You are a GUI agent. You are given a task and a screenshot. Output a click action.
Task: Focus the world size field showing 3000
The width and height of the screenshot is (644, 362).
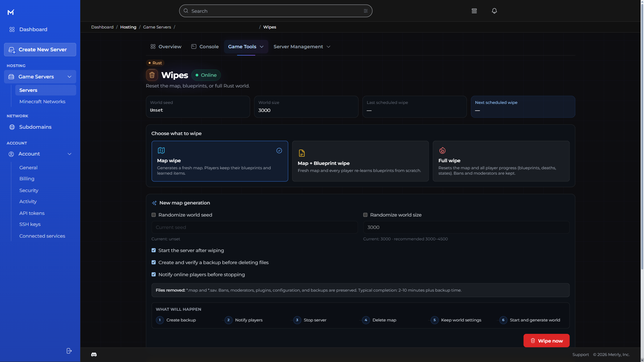(466, 227)
